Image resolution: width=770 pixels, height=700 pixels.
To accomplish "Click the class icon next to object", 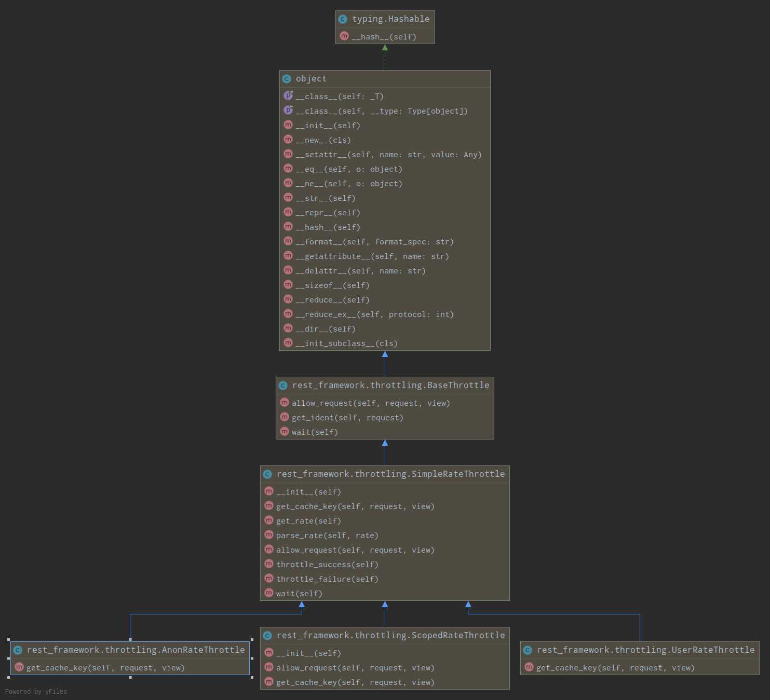I will click(287, 79).
